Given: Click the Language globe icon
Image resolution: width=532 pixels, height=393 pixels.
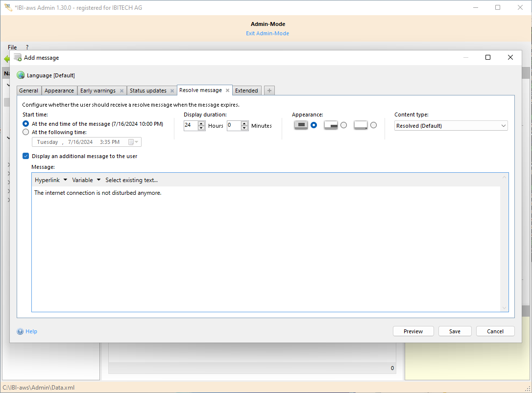Looking at the screenshot, I should coord(21,75).
